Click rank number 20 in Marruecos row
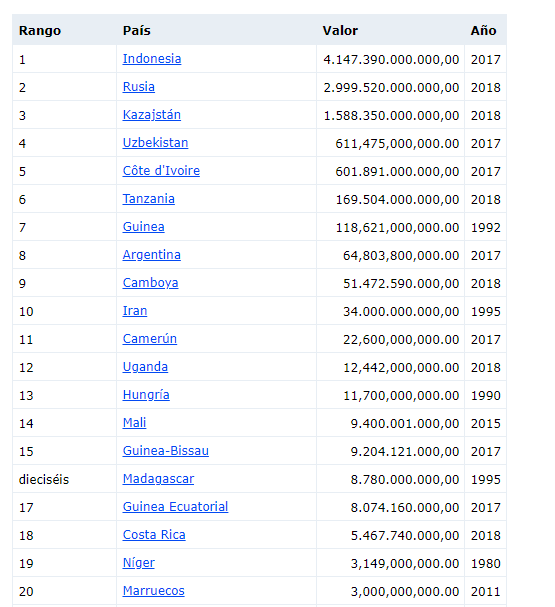555x607 pixels. pos(26,592)
